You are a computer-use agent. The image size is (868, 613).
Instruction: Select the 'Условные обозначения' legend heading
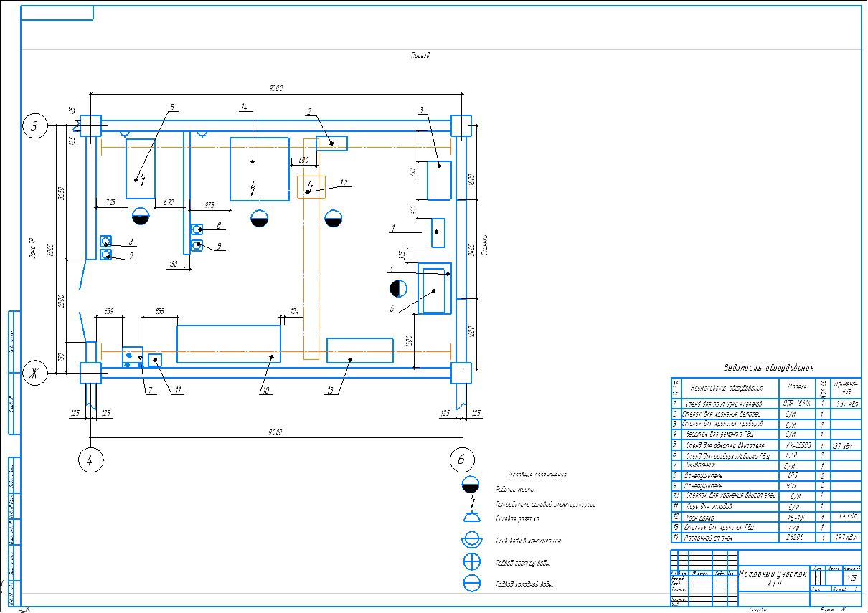pyautogui.click(x=537, y=475)
